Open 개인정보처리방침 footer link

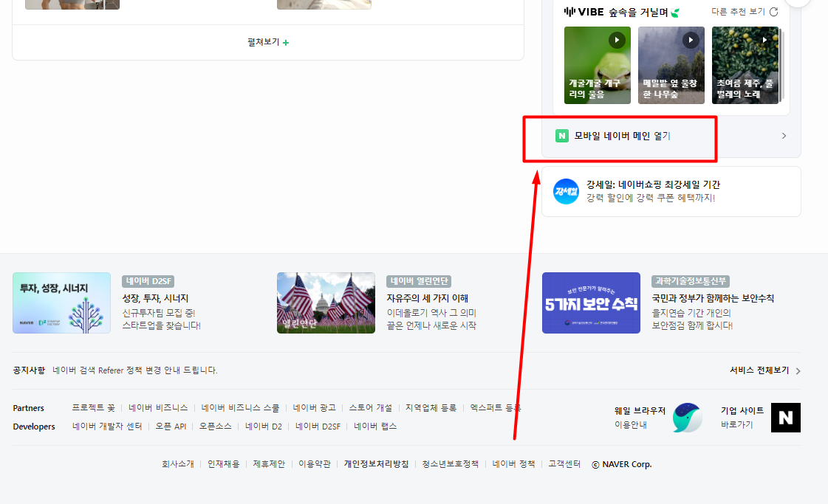point(376,464)
